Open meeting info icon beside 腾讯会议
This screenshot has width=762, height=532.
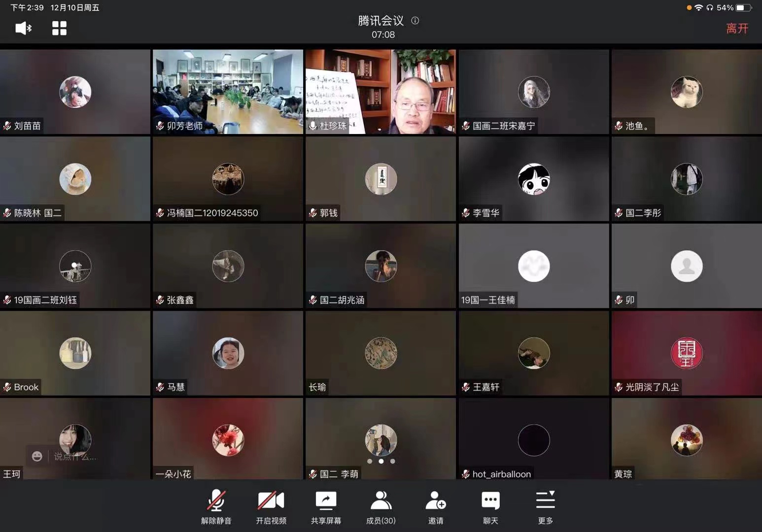tap(415, 21)
